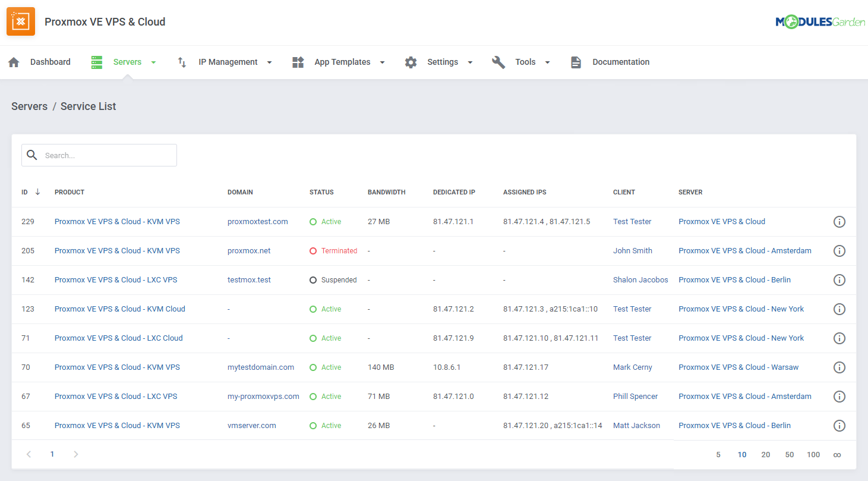Click the magnifier icon in the search box
The image size is (868, 481).
32,155
